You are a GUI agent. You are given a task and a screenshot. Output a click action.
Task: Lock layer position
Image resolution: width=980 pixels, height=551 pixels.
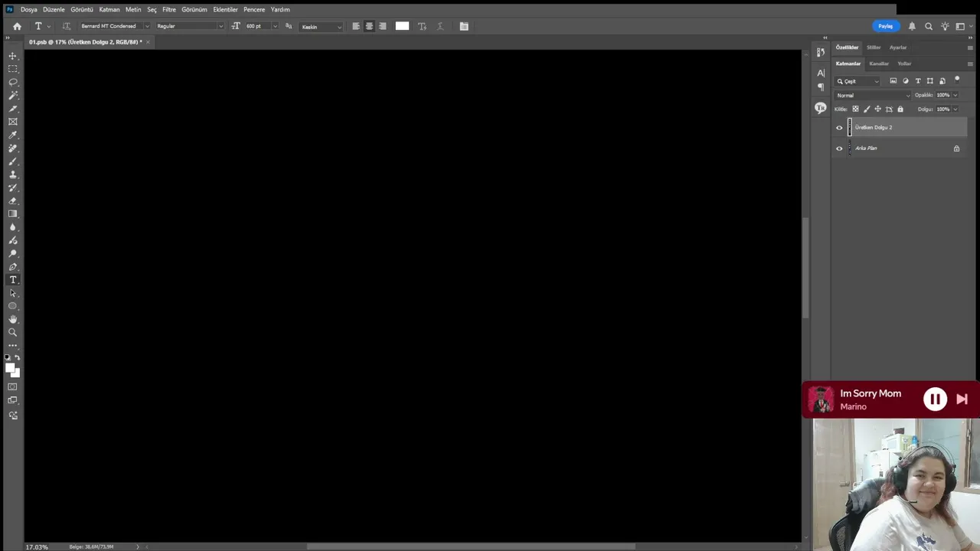tap(878, 109)
